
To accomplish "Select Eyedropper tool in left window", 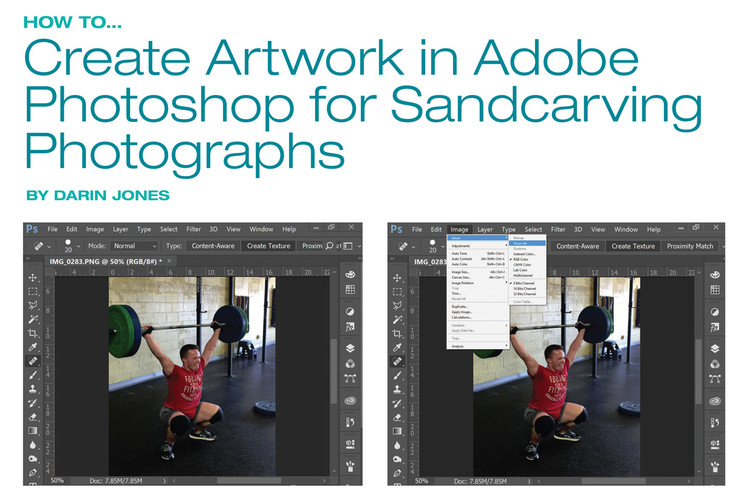I will [x=33, y=347].
